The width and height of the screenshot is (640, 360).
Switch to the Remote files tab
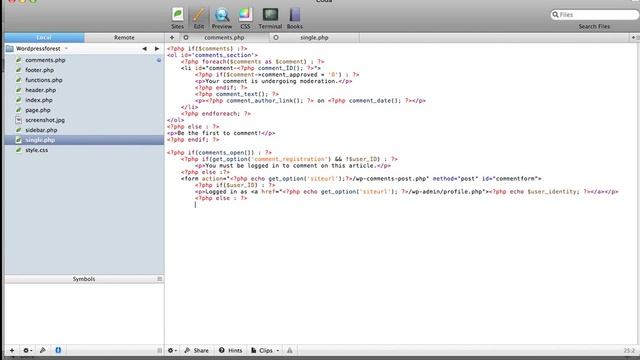(124, 38)
